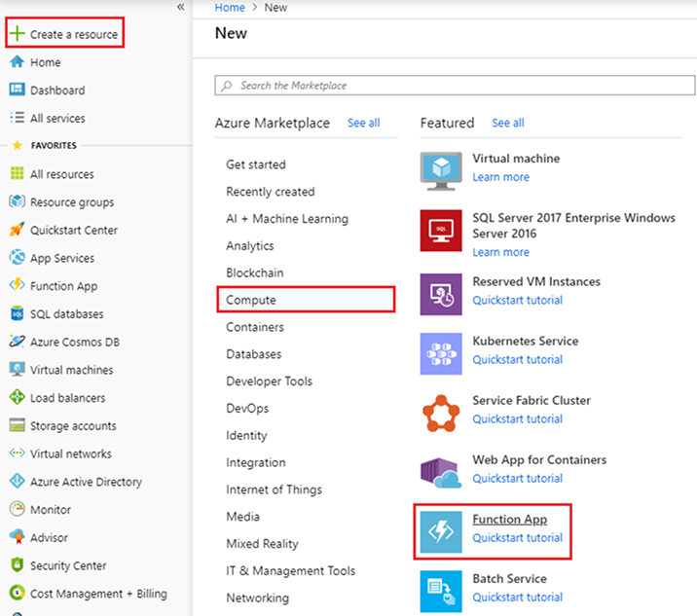Click See all next to Azure Marketplace
697x616 pixels.
click(364, 124)
